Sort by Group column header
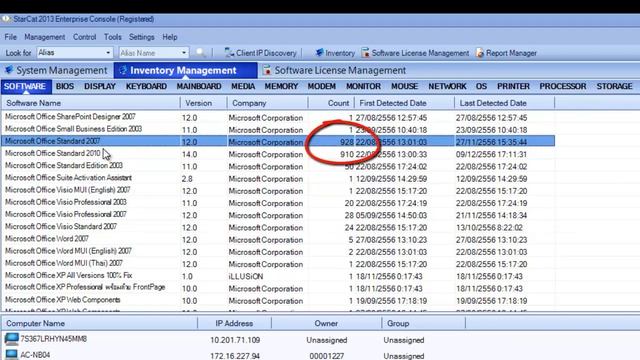The width and height of the screenshot is (640, 360). [x=423, y=323]
